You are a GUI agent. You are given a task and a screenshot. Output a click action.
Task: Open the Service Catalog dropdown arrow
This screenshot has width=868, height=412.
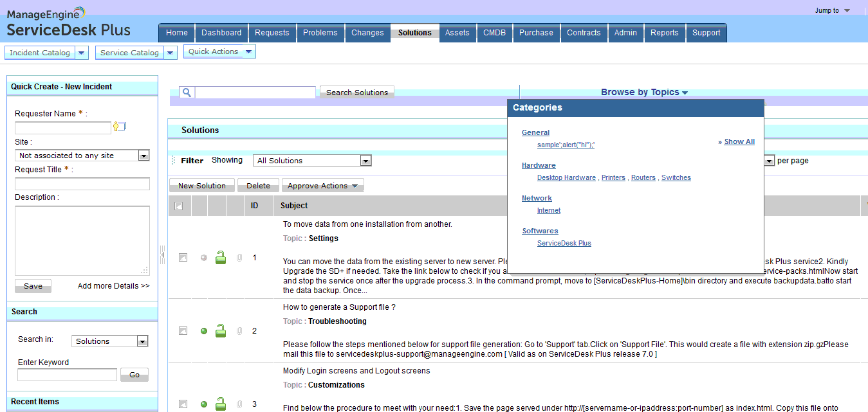(171, 53)
